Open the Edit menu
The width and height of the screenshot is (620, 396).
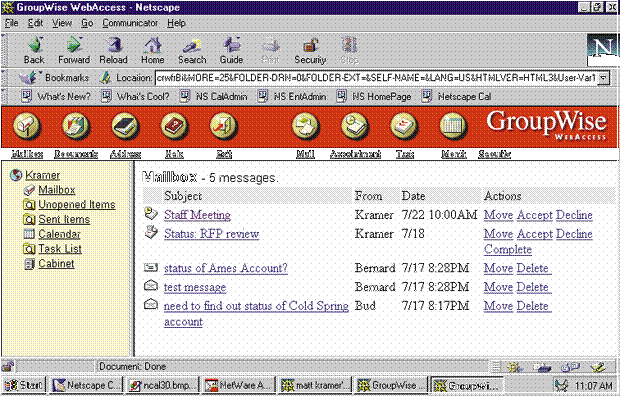[x=35, y=23]
